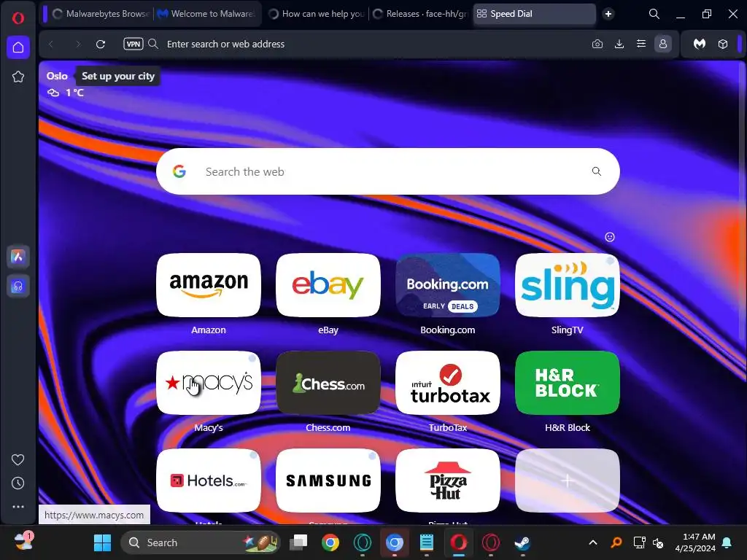Open the Home sidebar button
Viewport: 747px width, 560px height.
pos(18,47)
